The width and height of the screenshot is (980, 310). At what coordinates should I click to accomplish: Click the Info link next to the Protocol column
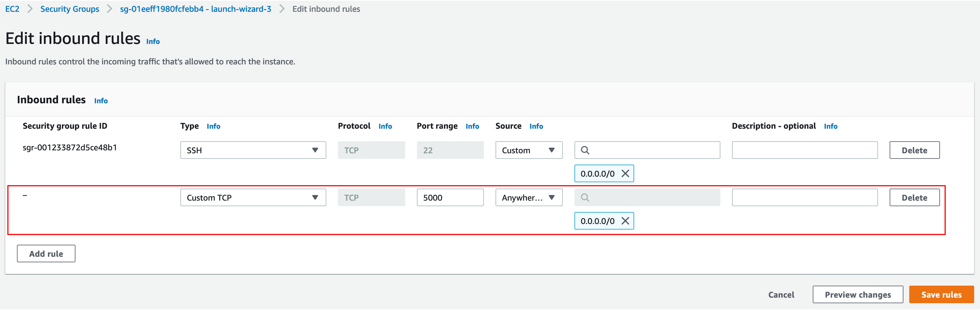click(x=385, y=126)
